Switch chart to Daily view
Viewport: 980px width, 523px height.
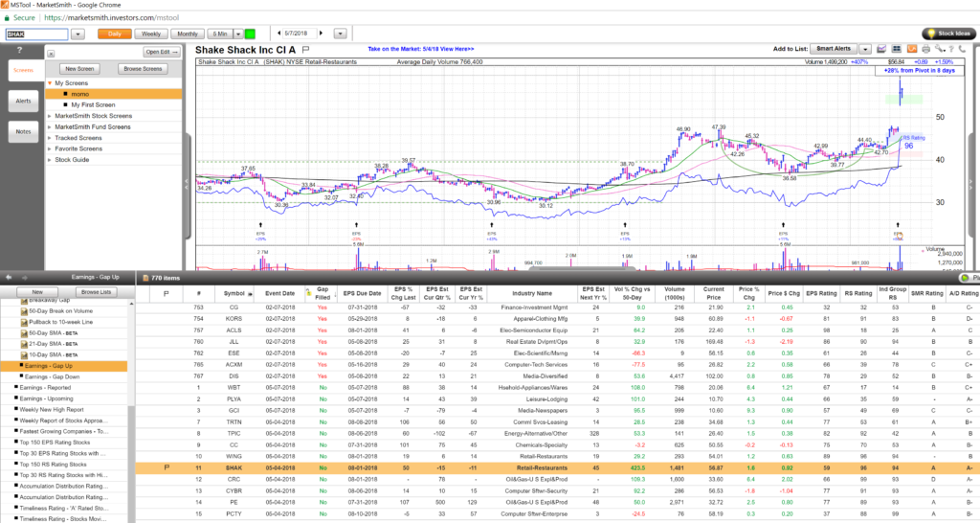(115, 34)
